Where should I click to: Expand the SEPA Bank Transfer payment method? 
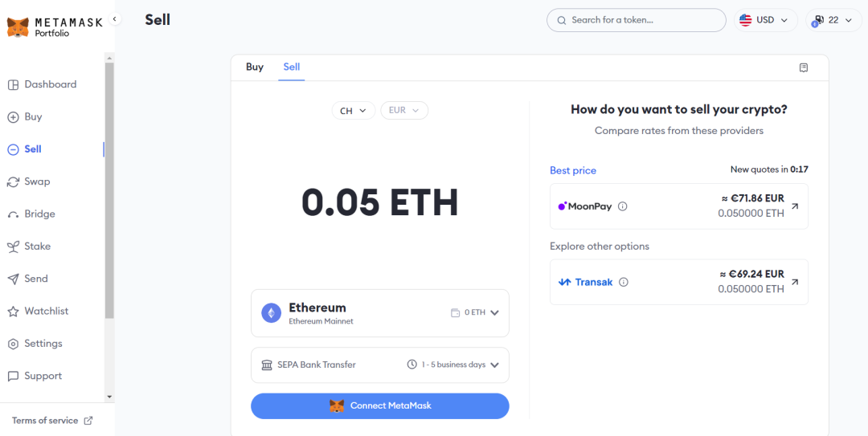tap(494, 365)
